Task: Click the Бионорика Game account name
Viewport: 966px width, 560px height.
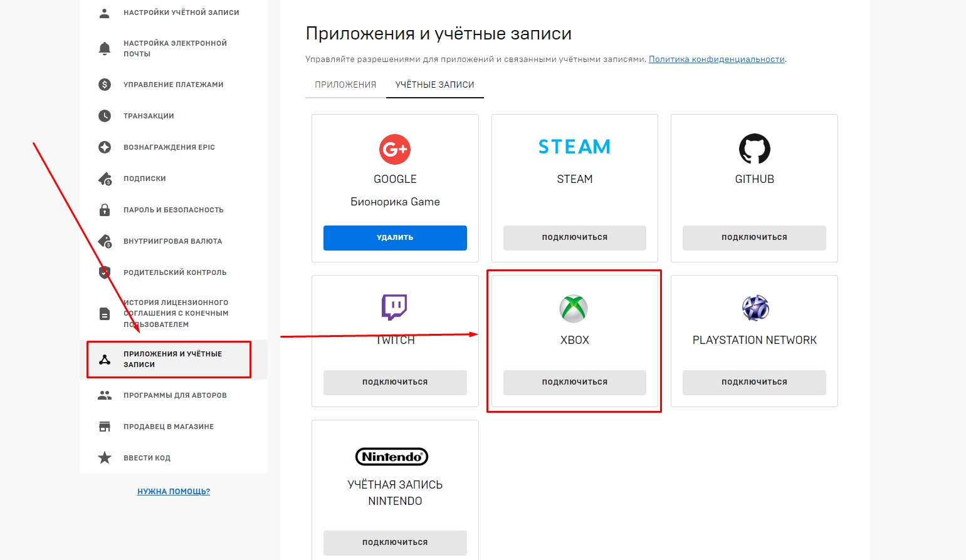Action: pyautogui.click(x=395, y=202)
